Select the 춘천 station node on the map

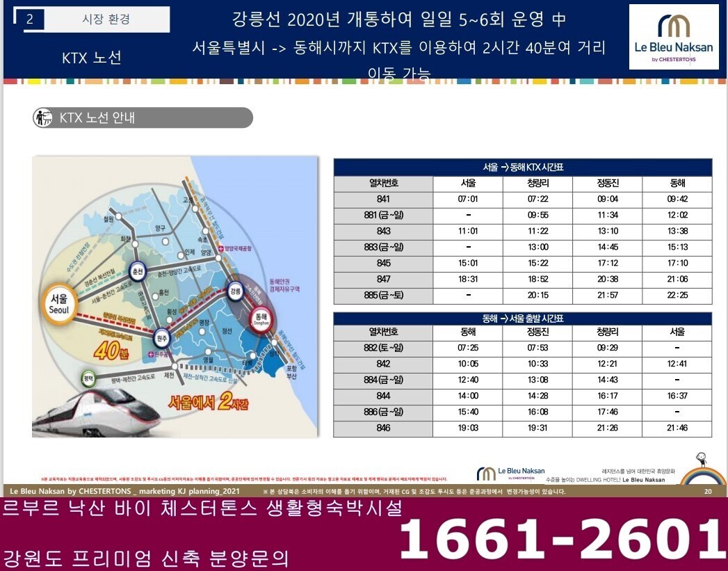[138, 271]
